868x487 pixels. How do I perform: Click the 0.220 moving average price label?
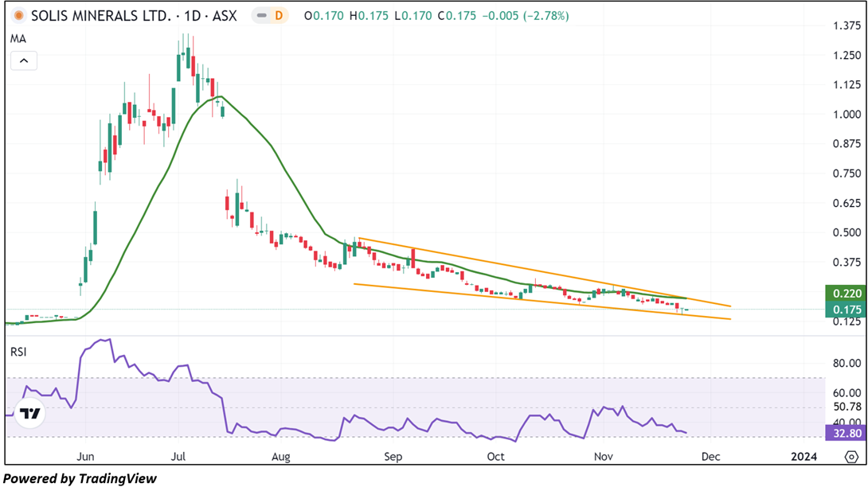(846, 294)
